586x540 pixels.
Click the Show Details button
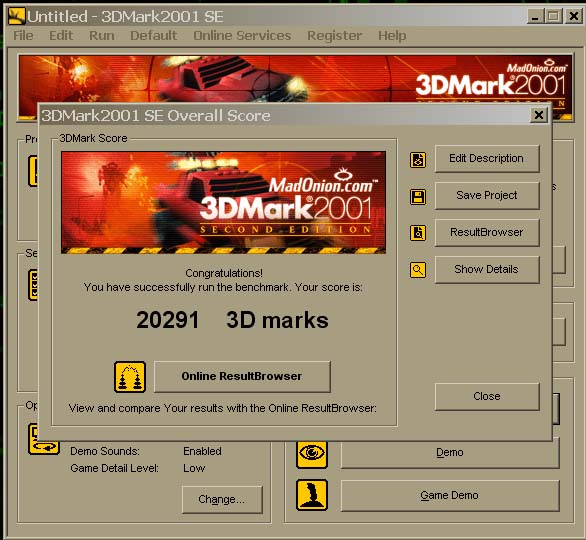pos(487,269)
